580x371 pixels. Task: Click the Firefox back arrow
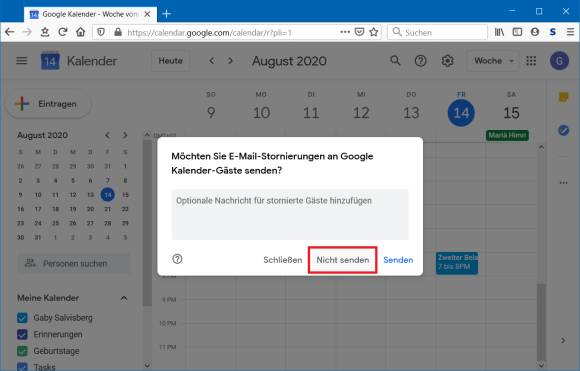point(10,32)
